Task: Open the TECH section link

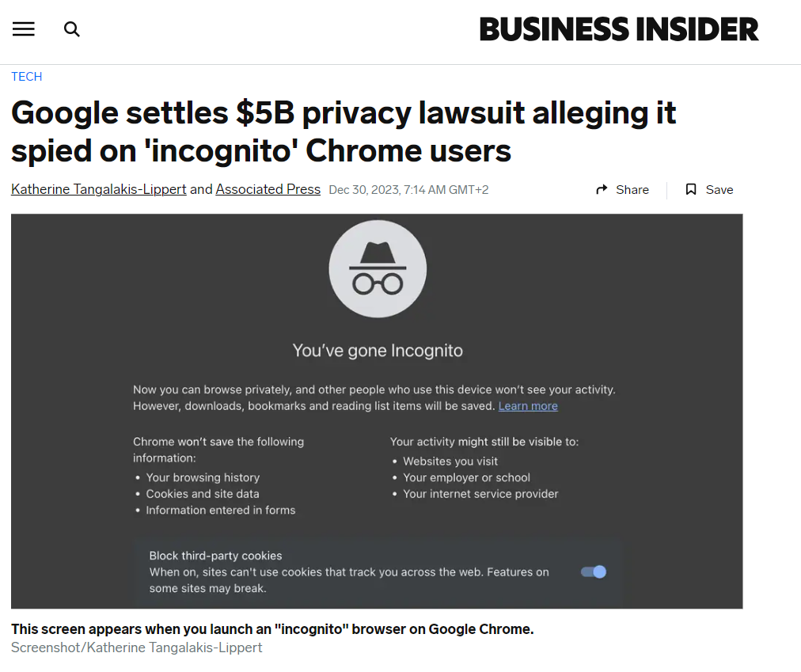Action: click(27, 77)
